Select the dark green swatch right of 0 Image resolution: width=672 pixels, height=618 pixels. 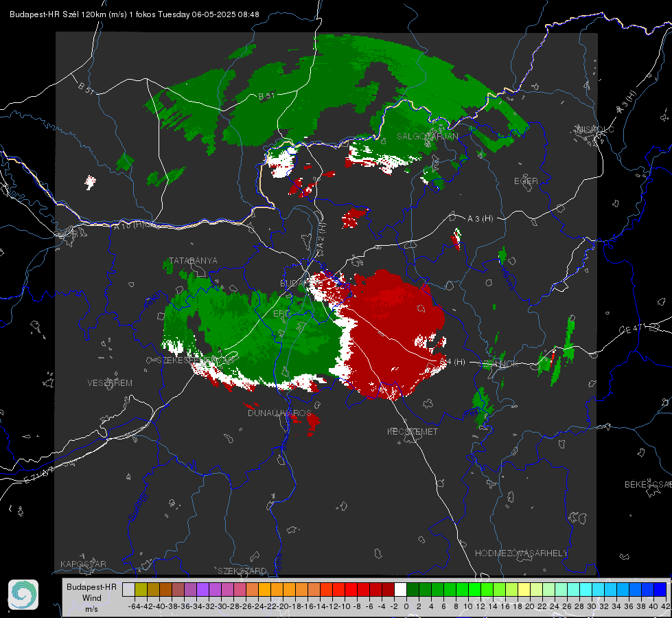click(413, 590)
